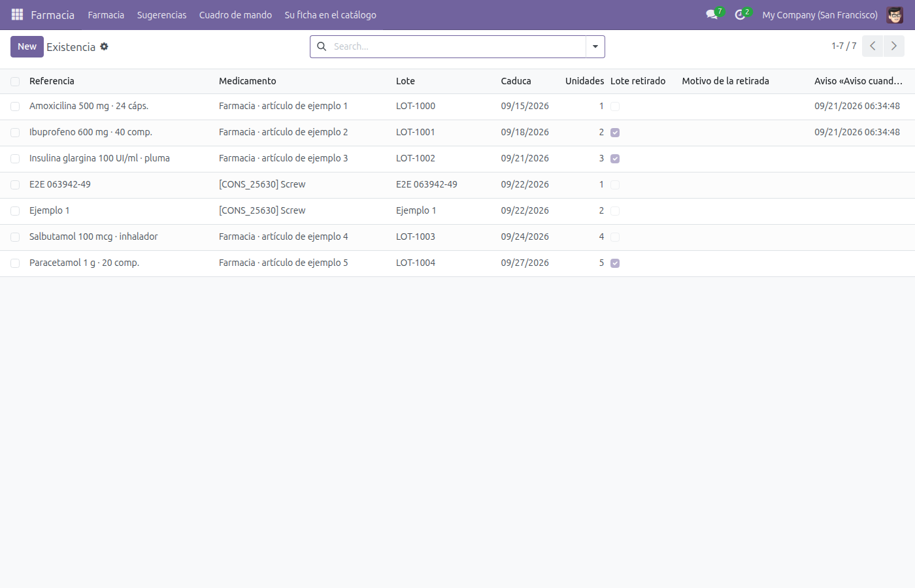Click the 1-7 / 7 pager counter
Screen dimensions: 915x588
click(844, 46)
